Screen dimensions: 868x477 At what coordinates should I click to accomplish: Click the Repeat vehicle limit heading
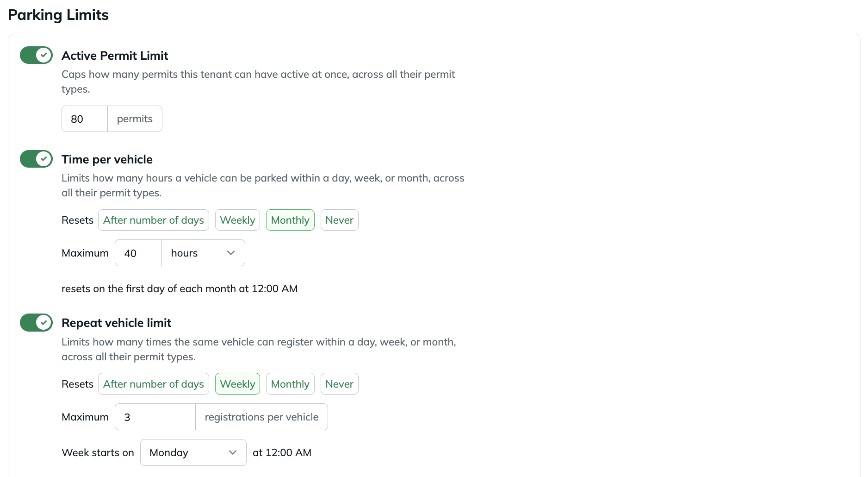click(116, 323)
